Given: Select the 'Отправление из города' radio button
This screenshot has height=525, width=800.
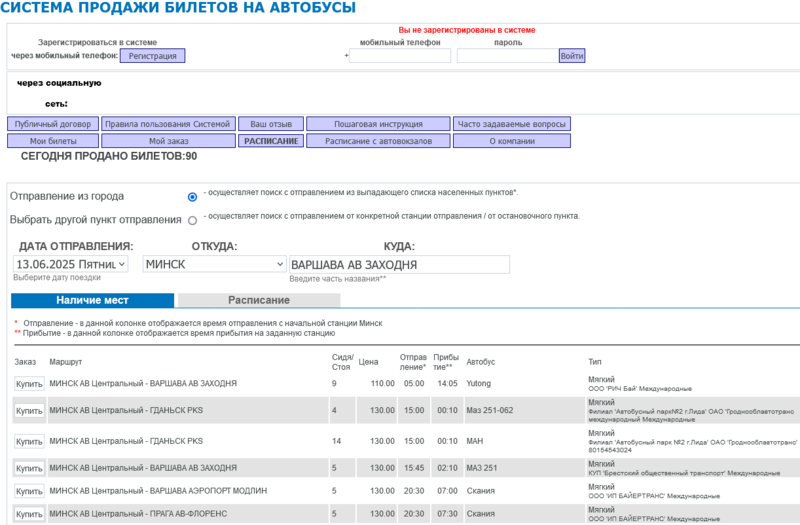Looking at the screenshot, I should click(192, 197).
